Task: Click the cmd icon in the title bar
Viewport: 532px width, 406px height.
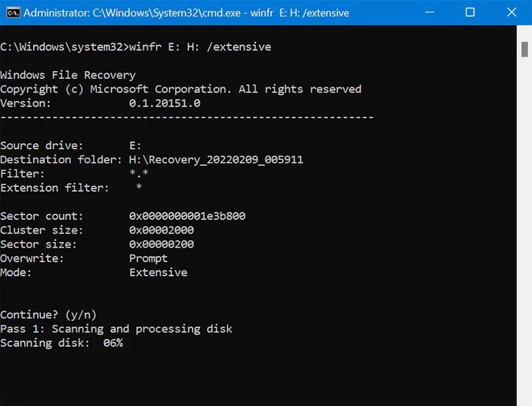Action: [x=12, y=13]
